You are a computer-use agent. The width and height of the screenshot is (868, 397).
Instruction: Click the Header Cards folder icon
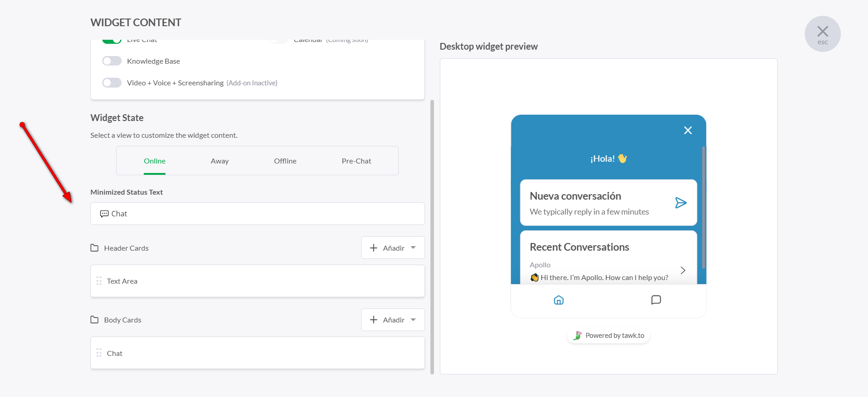[94, 248]
